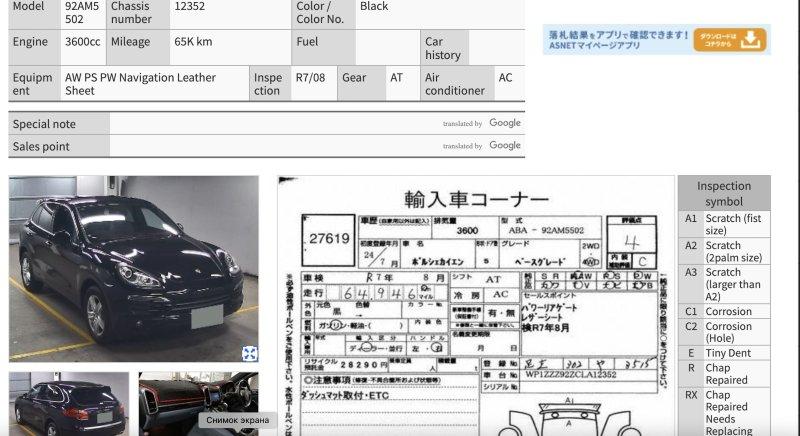Click the Inspection symbol table header
This screenshot has height=436, width=800.
tap(724, 193)
